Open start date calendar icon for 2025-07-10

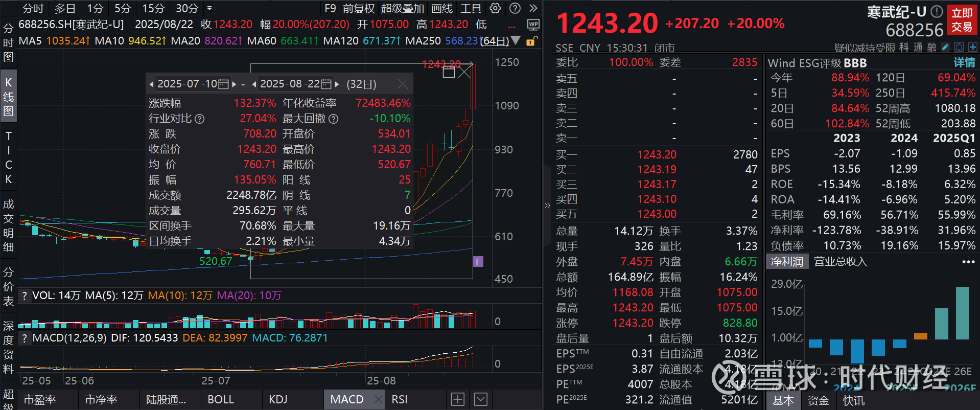pos(223,84)
